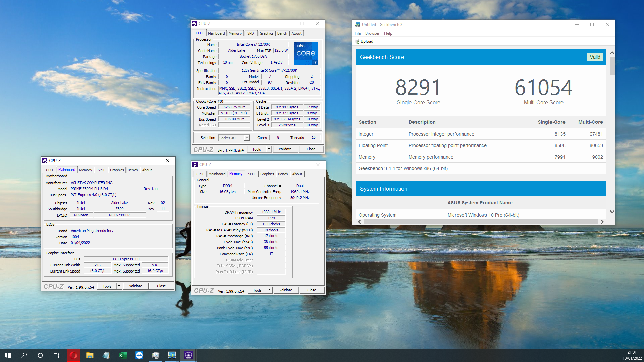Open the Browser menu in Geekbench

(x=372, y=33)
